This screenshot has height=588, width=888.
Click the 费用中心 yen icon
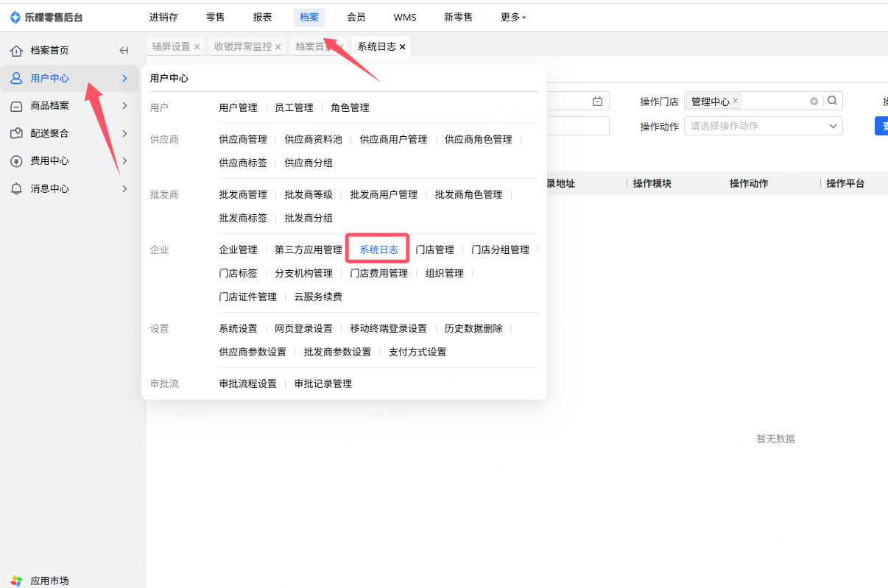coord(16,161)
